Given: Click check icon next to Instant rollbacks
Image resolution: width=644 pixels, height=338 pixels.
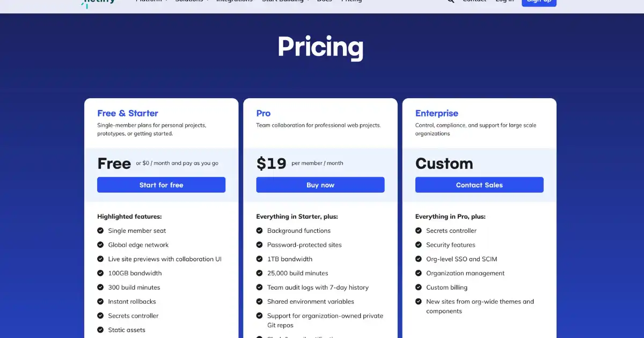Looking at the screenshot, I should pos(100,302).
